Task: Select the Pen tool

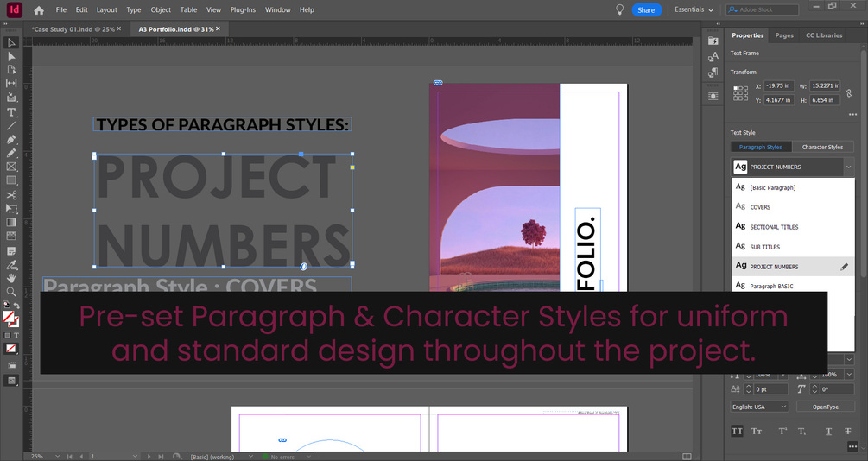Action: pos(11,140)
